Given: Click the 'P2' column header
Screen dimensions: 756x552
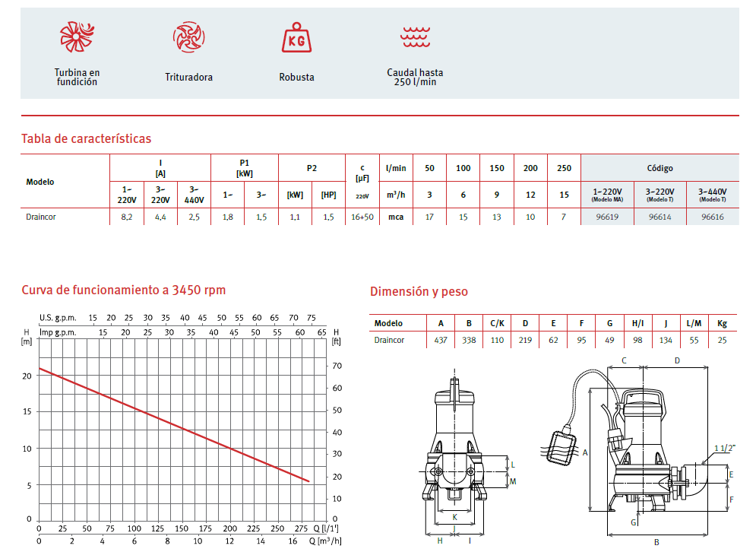Looking at the screenshot, I should click(312, 168).
